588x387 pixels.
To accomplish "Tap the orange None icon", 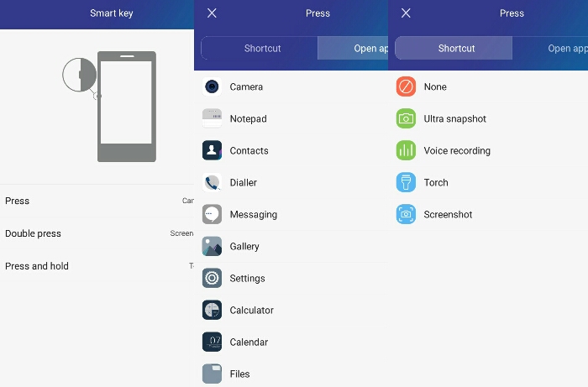I will (406, 87).
